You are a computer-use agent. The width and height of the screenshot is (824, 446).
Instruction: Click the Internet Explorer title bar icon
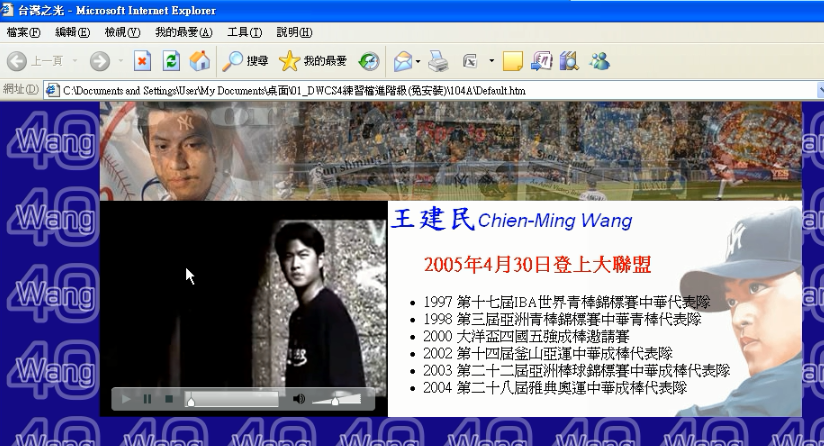coord(7,10)
